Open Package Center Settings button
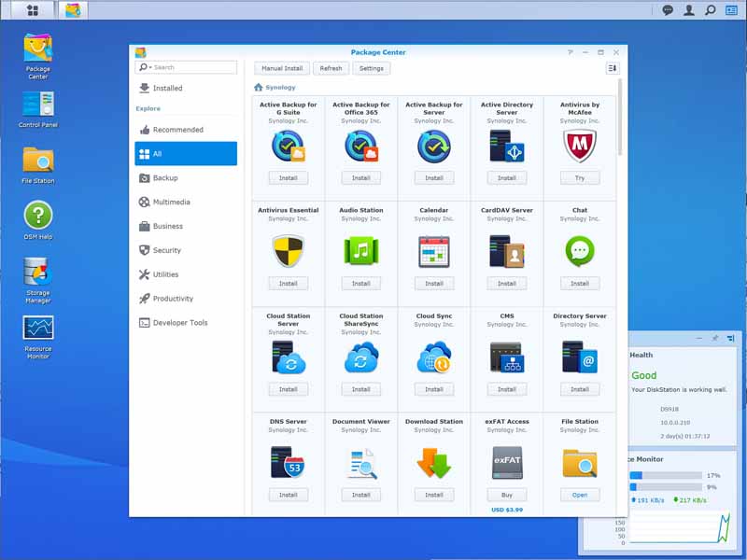Screen dimensions: 747x560 [372, 68]
